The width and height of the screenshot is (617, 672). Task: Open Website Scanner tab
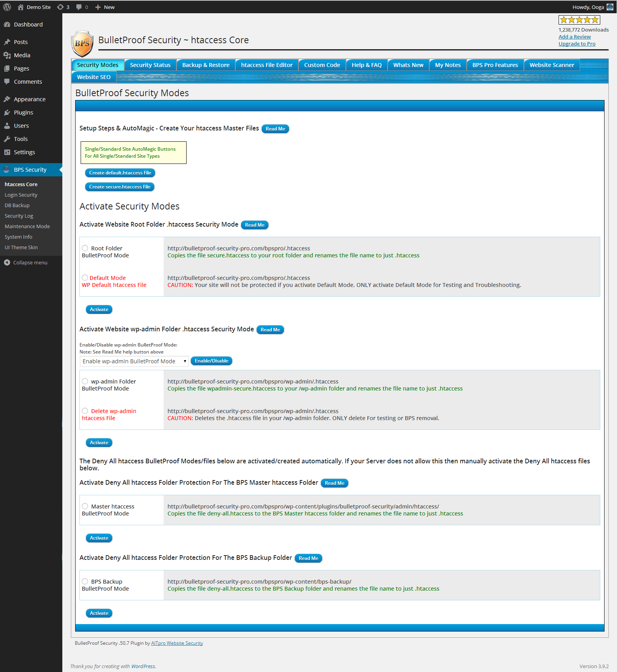tap(552, 65)
